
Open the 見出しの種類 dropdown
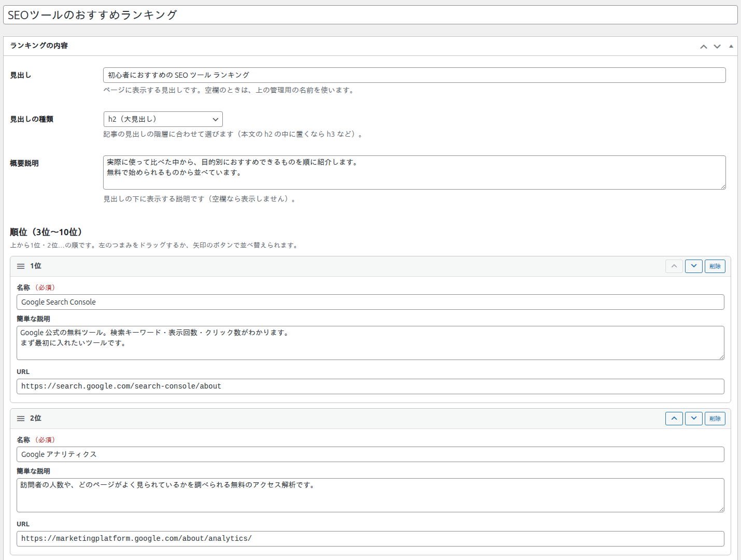click(163, 119)
